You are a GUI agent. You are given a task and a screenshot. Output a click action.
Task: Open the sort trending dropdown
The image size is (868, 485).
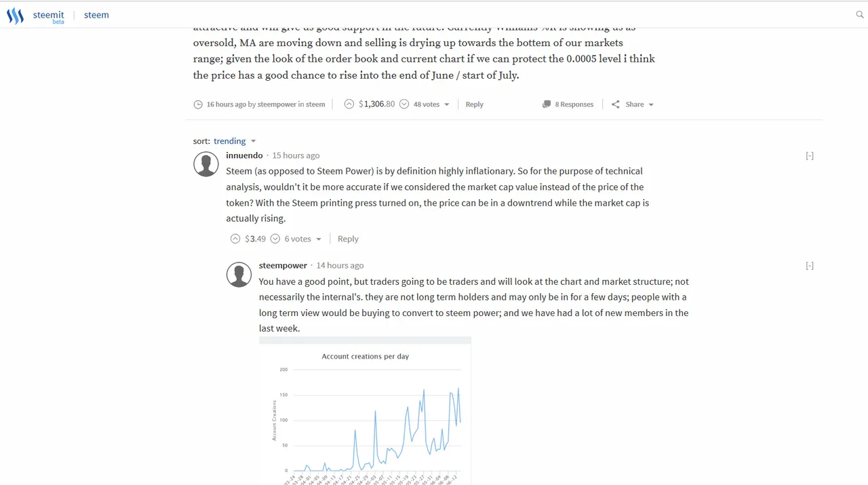(x=235, y=141)
